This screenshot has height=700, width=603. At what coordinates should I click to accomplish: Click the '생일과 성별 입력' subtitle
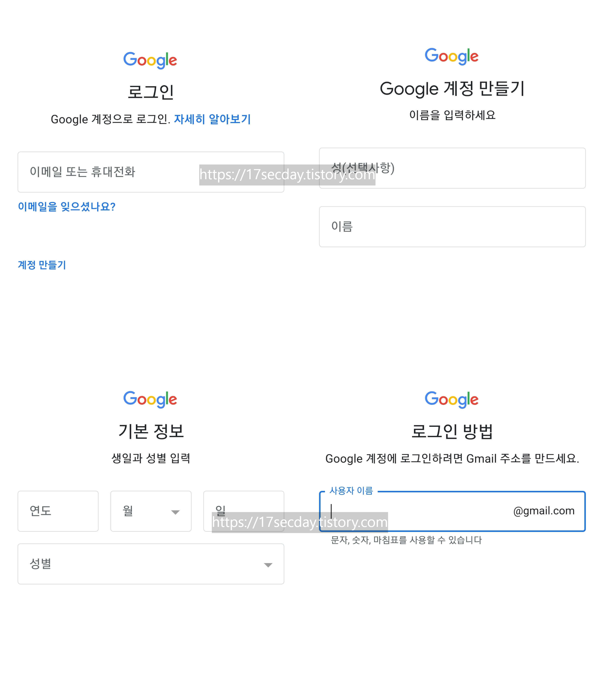(x=151, y=458)
